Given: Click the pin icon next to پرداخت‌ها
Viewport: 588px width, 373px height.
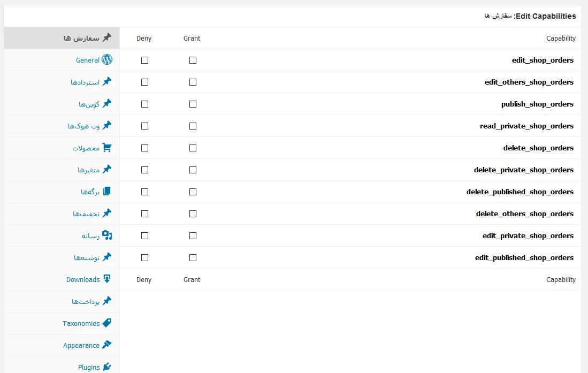Looking at the screenshot, I should tap(107, 301).
